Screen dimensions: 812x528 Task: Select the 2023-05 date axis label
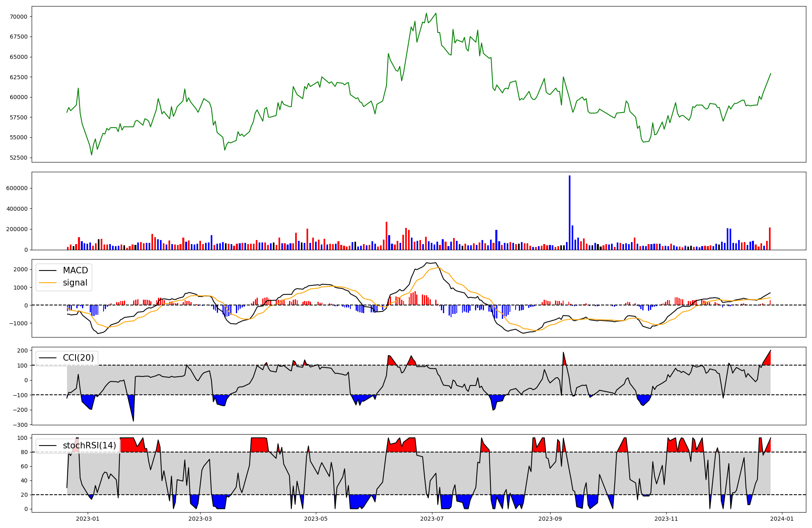[x=315, y=519]
